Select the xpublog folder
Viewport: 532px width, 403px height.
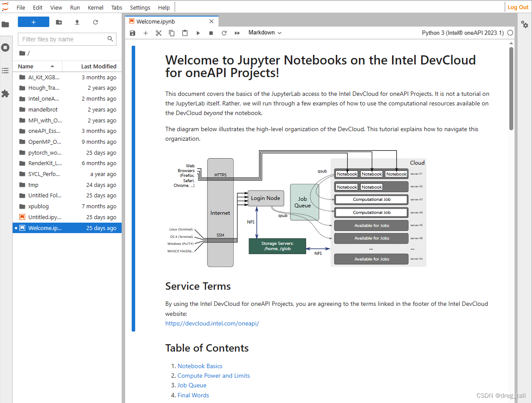tap(67, 207)
